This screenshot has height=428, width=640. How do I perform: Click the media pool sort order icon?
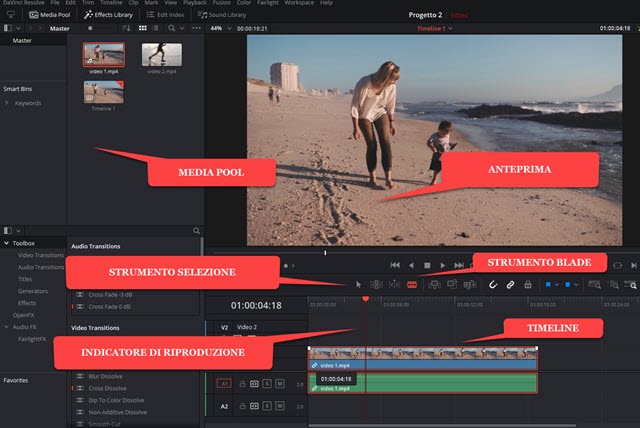[x=126, y=28]
